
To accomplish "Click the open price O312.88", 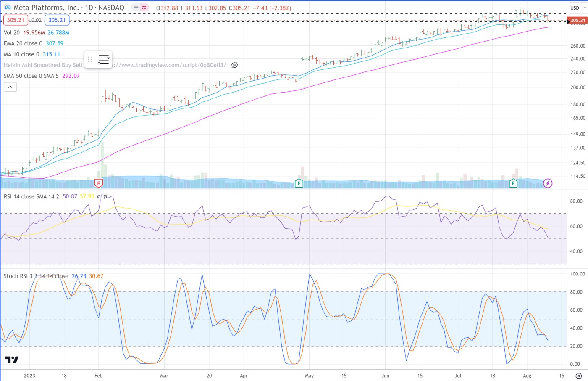I will [167, 8].
